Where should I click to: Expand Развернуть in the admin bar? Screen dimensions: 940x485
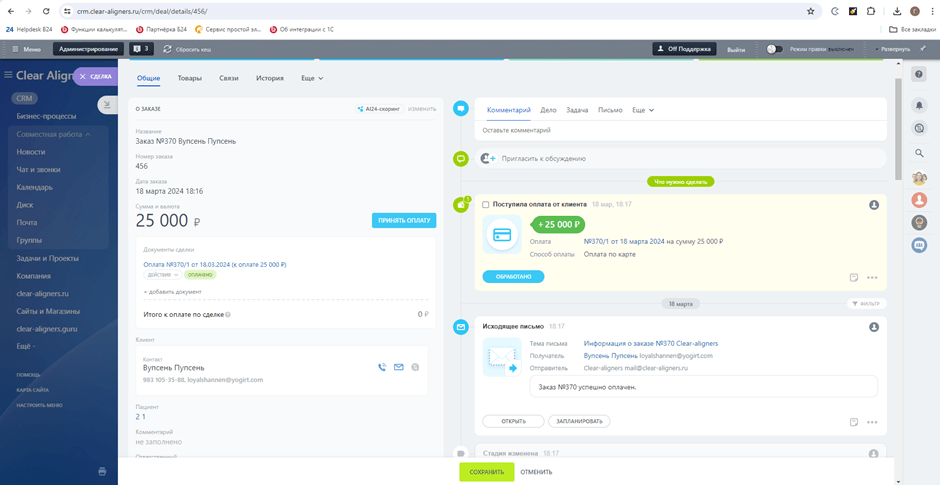click(893, 49)
